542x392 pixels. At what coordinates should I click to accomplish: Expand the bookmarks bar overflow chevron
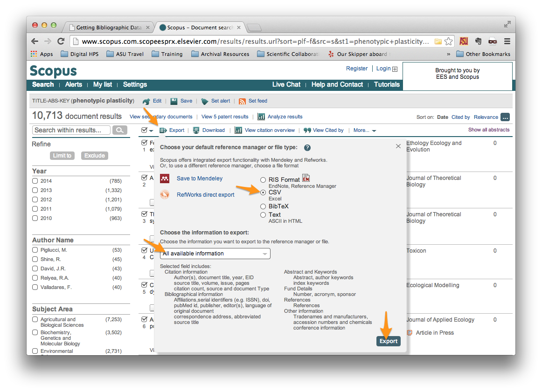(x=448, y=54)
